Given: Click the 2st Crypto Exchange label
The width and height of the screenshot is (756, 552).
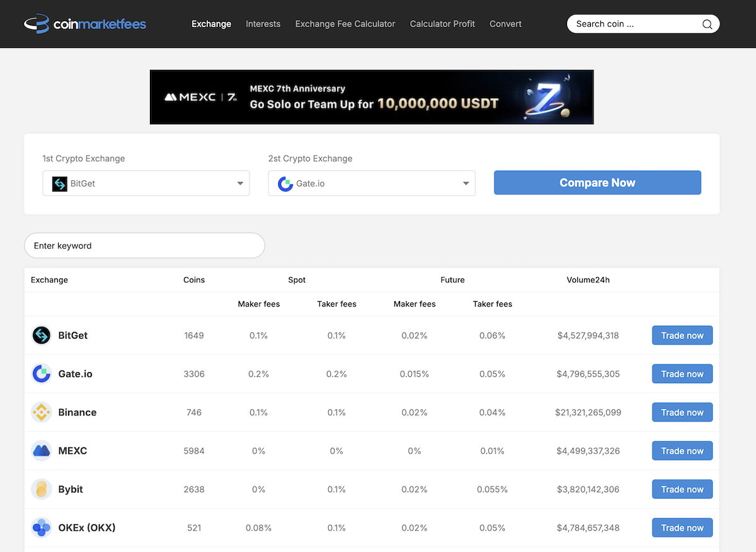Looking at the screenshot, I should 310,158.
